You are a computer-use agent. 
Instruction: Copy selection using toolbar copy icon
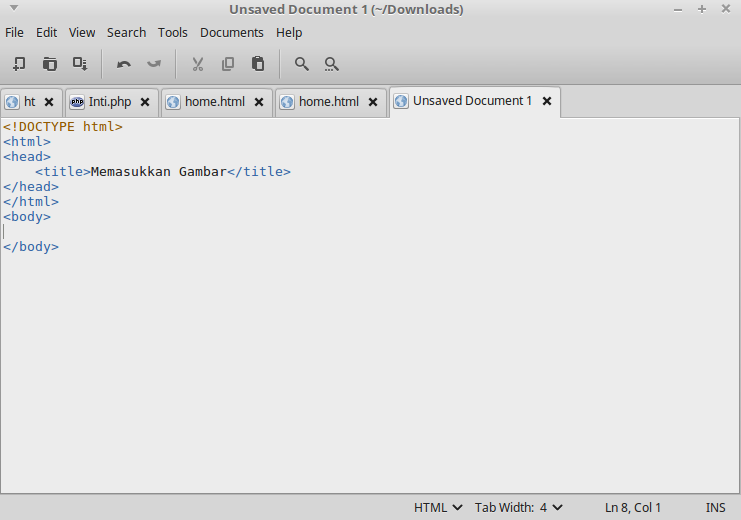[228, 64]
